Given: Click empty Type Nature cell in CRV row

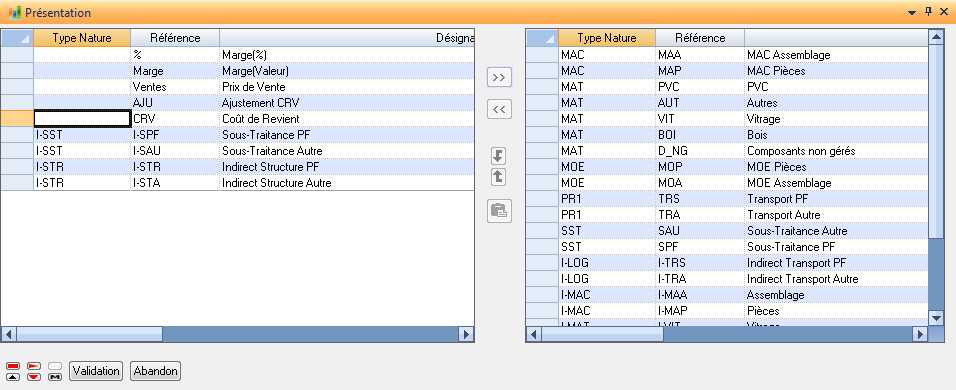Looking at the screenshot, I should coord(82,118).
